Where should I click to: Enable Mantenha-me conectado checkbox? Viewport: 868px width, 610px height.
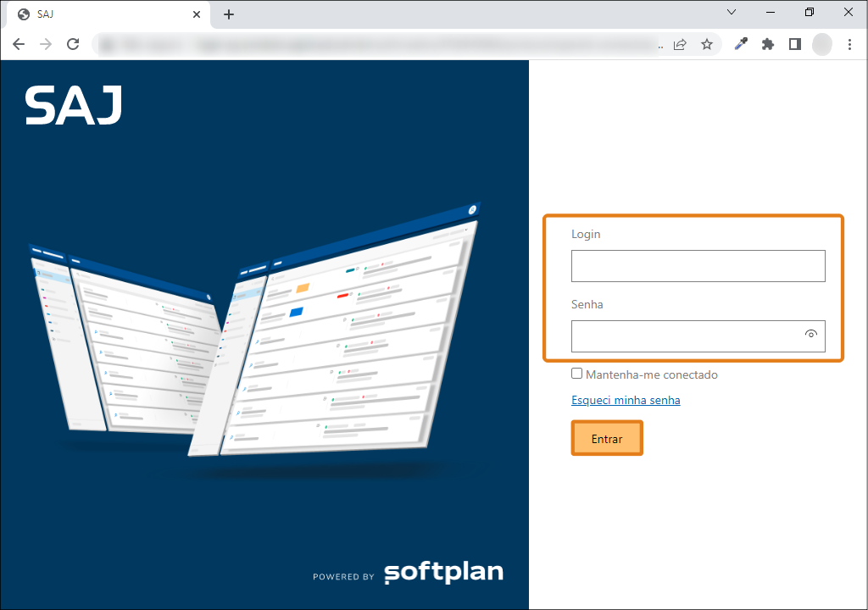(577, 374)
